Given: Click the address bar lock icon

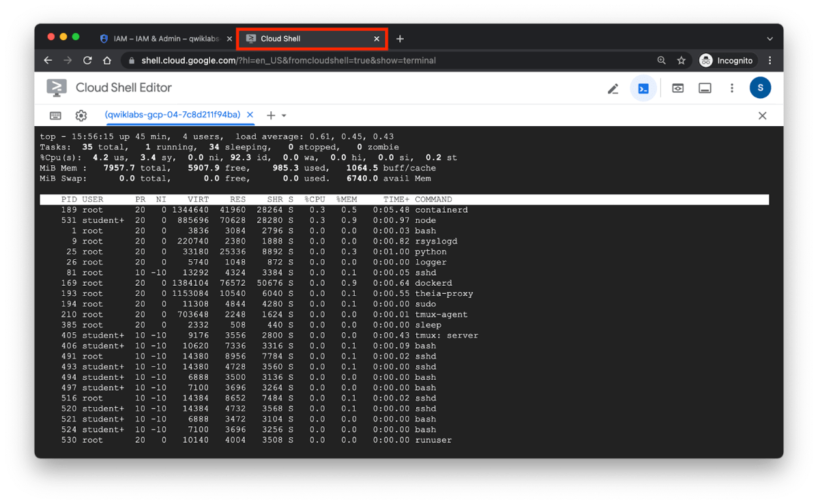Looking at the screenshot, I should click(132, 61).
